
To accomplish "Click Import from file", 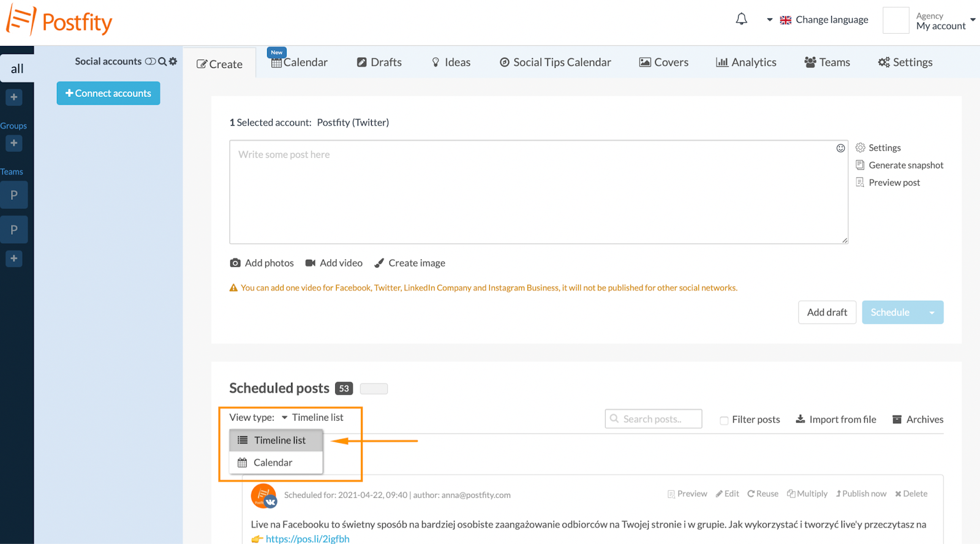I will click(835, 419).
